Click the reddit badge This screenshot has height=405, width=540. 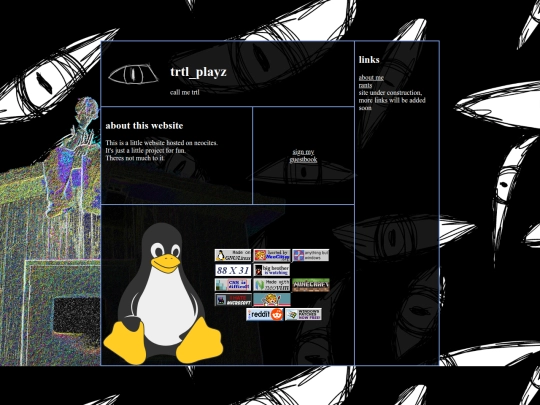coord(264,314)
